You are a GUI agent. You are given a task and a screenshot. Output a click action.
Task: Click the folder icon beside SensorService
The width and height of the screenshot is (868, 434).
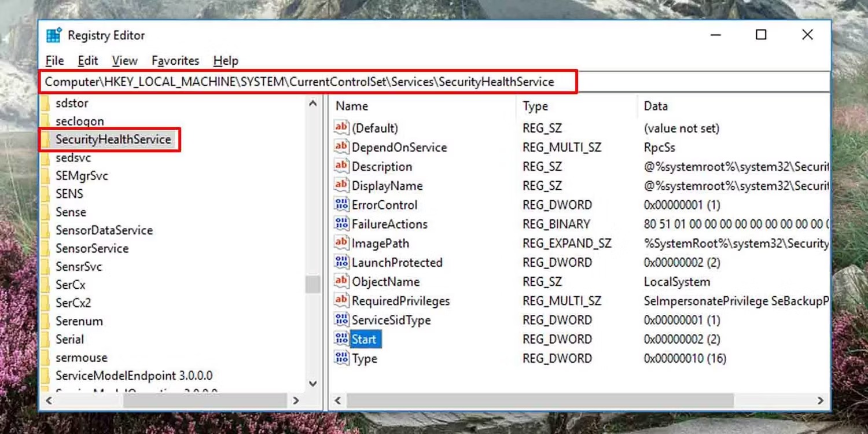pyautogui.click(x=46, y=248)
